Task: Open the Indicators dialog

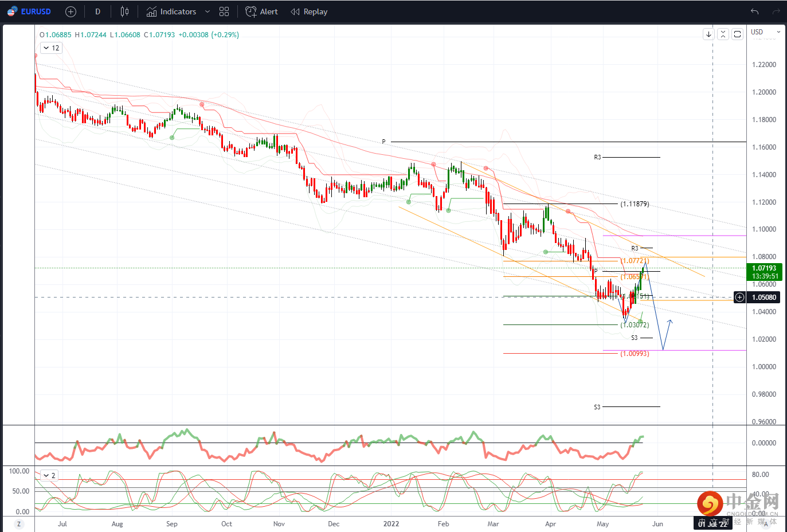Action: click(171, 11)
